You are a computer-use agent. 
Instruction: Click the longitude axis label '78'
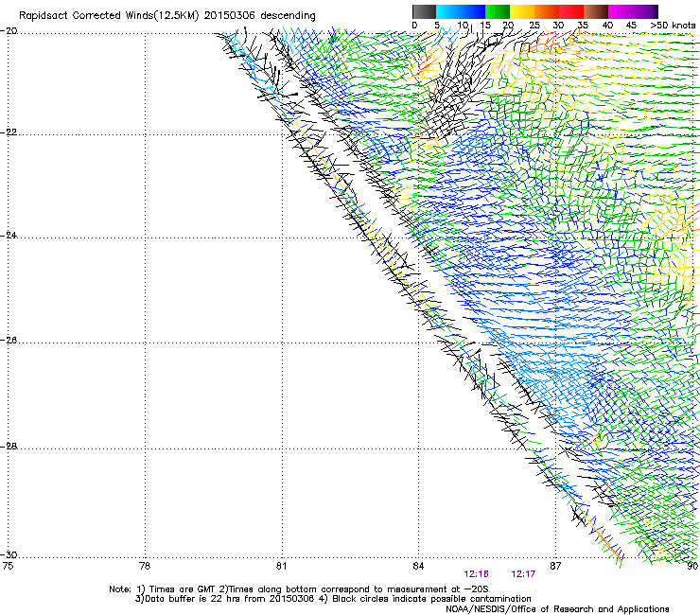click(x=145, y=566)
